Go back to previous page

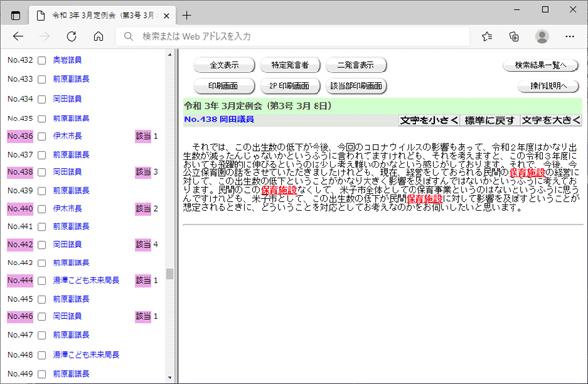coord(18,36)
